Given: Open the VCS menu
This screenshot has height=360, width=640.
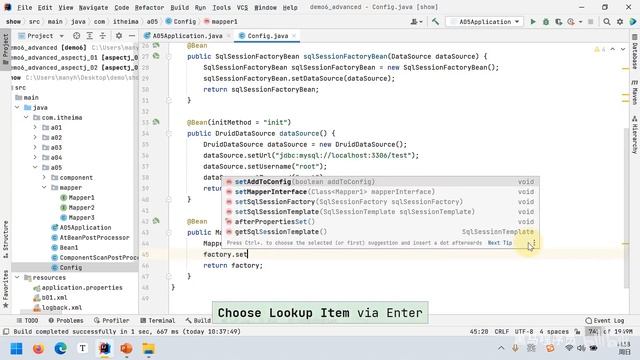Looking at the screenshot, I should coord(242,7).
